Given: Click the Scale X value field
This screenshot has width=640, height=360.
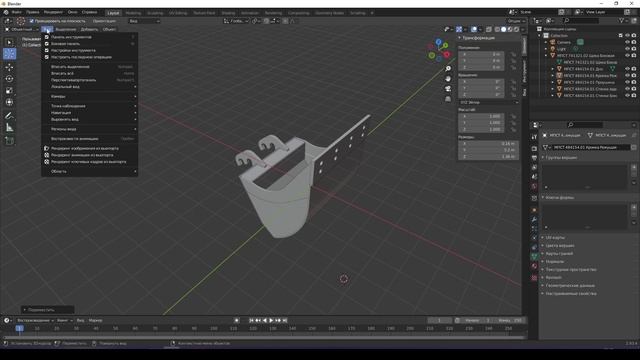Looking at the screenshot, I should pos(481,116).
